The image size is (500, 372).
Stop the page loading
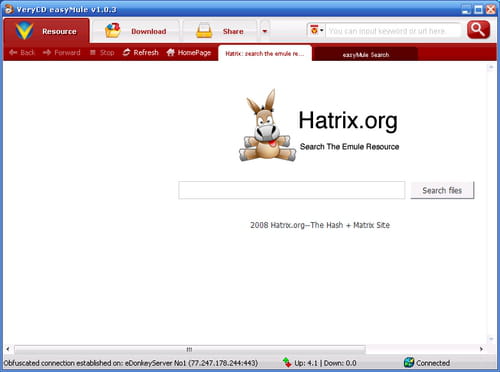(102, 52)
